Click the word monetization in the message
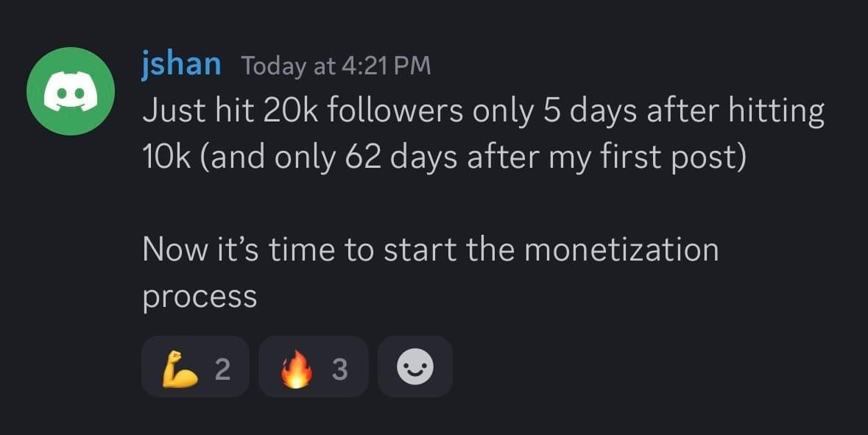 [x=621, y=250]
